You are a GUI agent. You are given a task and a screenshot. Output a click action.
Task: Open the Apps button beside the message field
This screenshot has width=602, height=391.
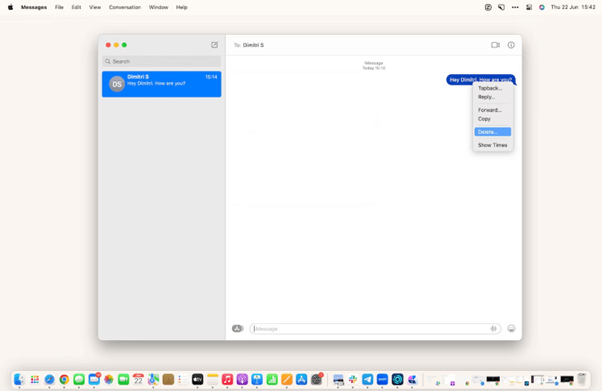coord(238,328)
